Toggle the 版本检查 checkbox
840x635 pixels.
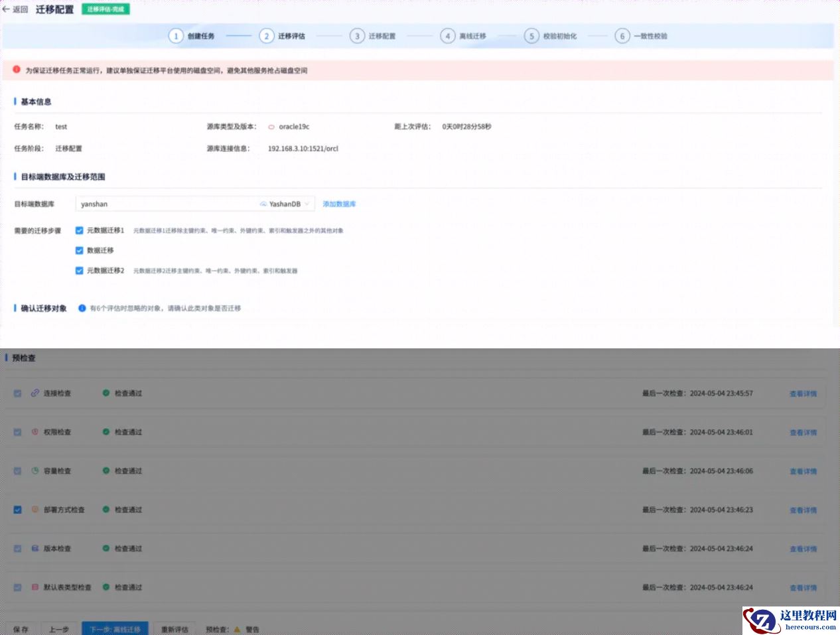pyautogui.click(x=18, y=549)
